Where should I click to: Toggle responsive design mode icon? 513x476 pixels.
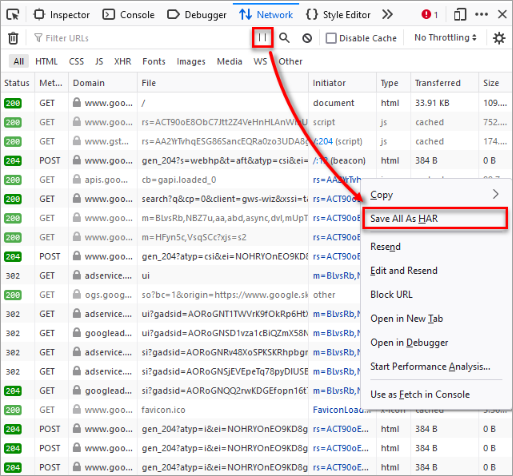coord(460,15)
